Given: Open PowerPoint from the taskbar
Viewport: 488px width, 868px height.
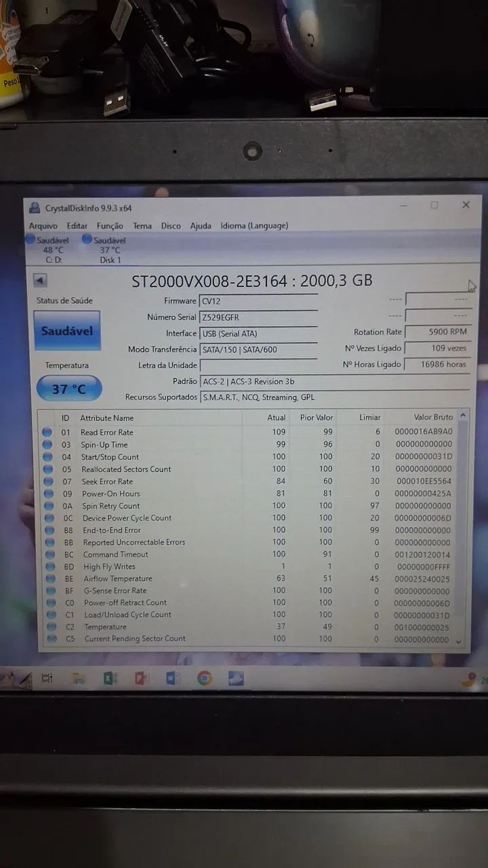Looking at the screenshot, I should 141,677.
